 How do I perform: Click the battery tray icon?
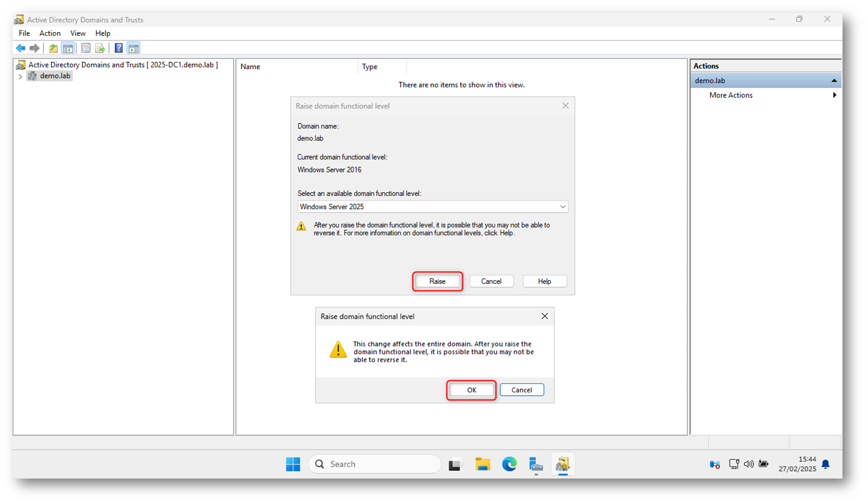(x=764, y=464)
